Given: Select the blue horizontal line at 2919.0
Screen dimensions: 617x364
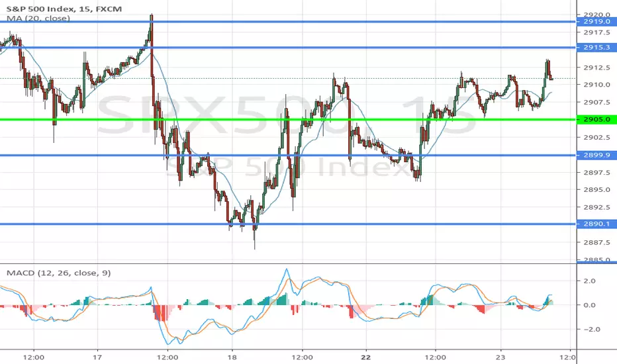Looking at the screenshot, I should (288, 21).
